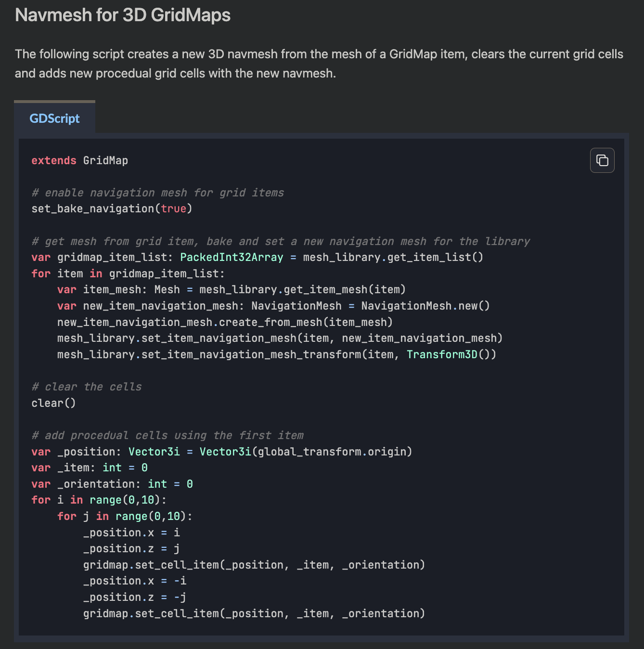Click the clear() statement

click(x=53, y=402)
